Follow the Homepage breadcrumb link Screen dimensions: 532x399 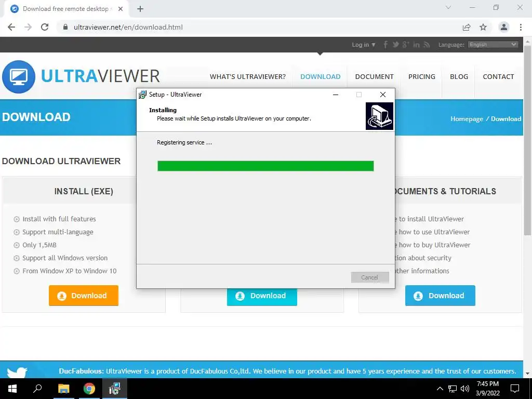click(x=467, y=119)
